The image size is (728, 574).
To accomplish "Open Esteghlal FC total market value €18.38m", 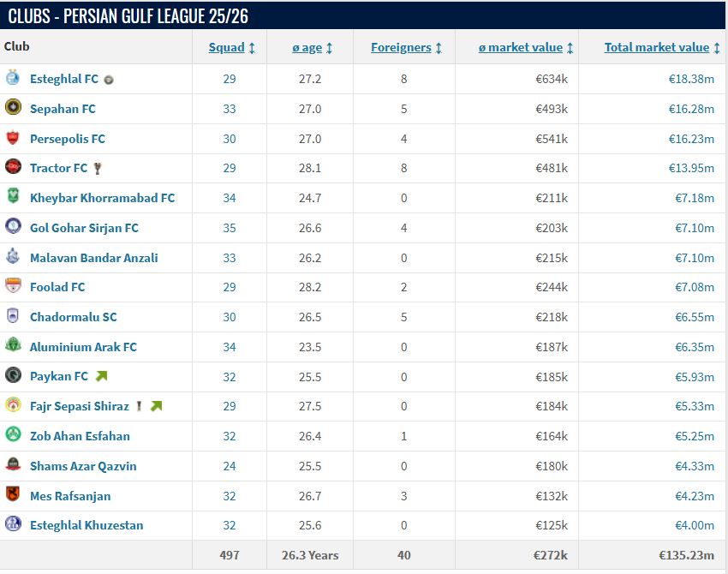I will coord(691,79).
